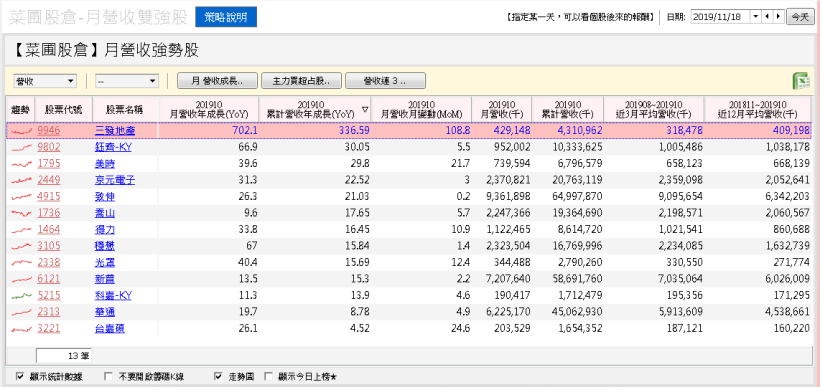Open trend sparkline for stock 1736

click(x=21, y=213)
